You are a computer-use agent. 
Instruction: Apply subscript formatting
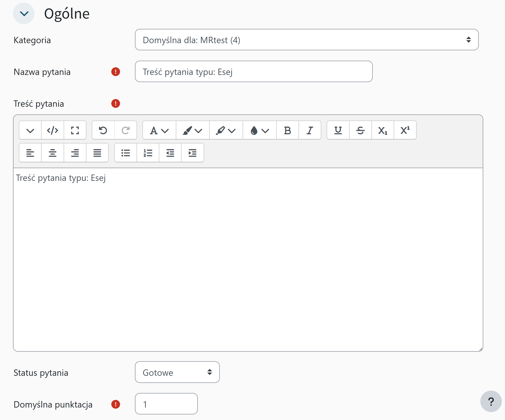(x=383, y=130)
